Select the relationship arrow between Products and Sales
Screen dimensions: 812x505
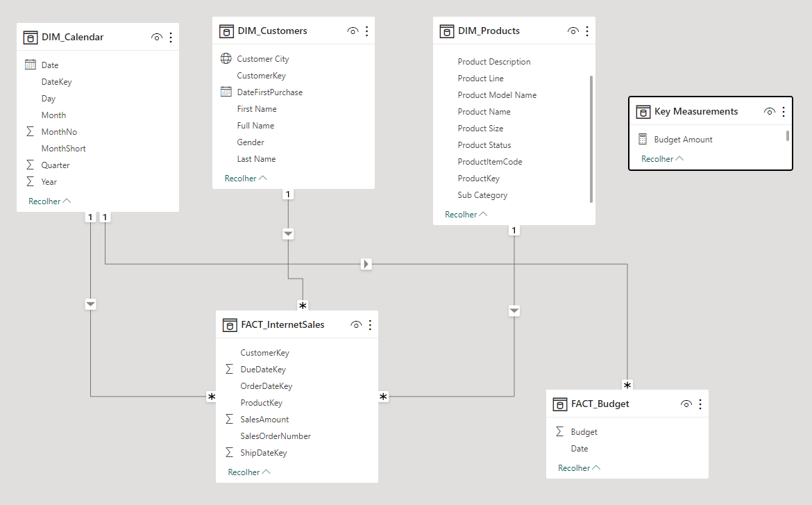point(514,311)
